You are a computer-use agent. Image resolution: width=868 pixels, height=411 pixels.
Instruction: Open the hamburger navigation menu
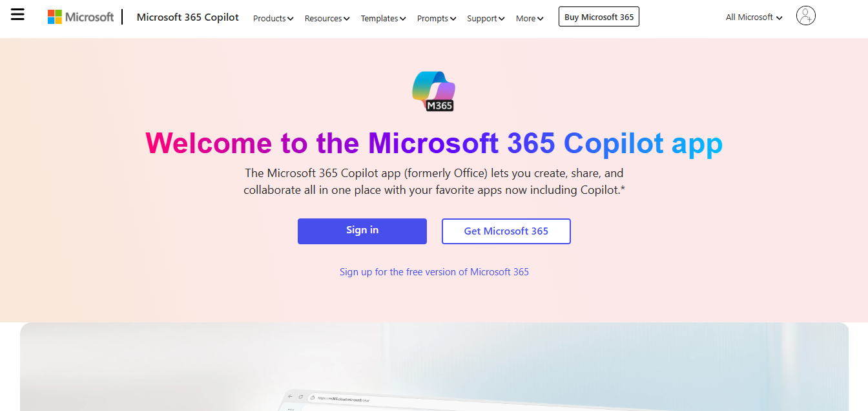pyautogui.click(x=17, y=15)
